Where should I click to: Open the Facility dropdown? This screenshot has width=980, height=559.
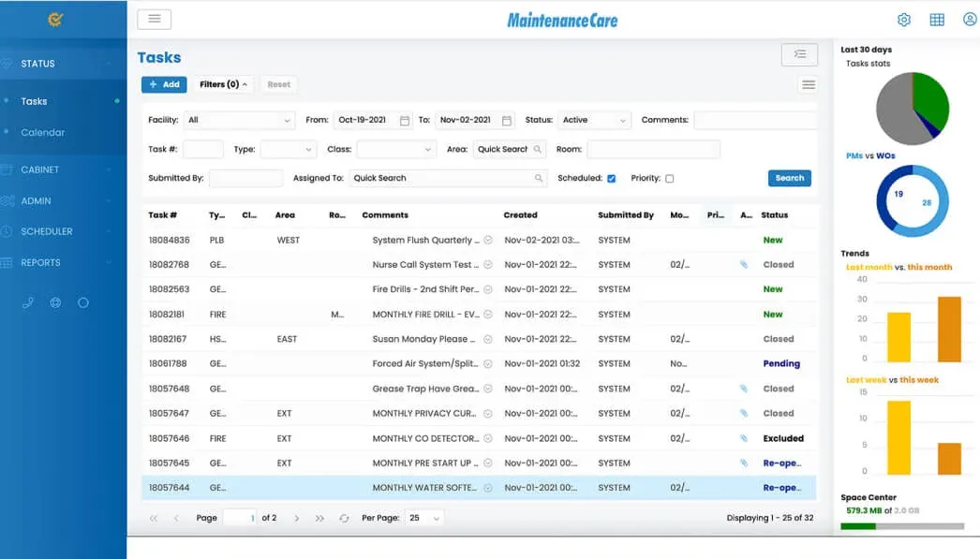coord(239,120)
